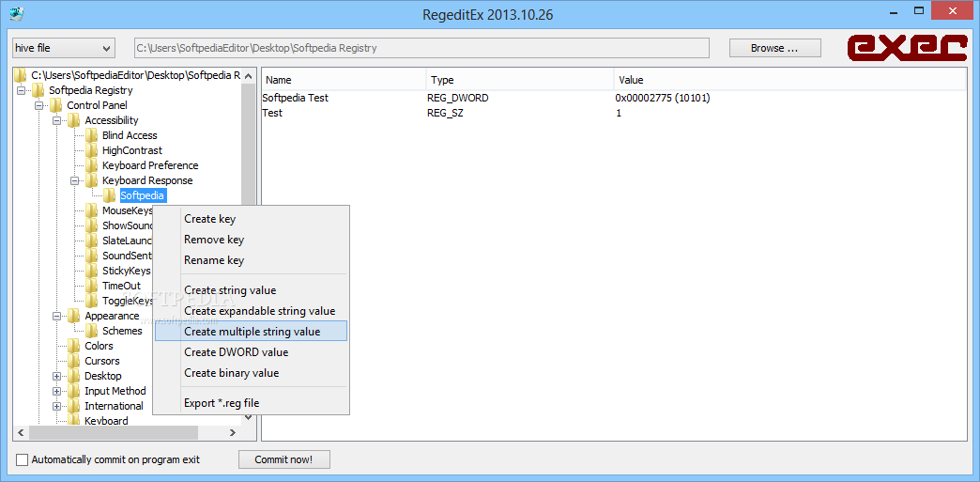Screen dimensions: 980x482
Task: Click the SoundSentry folder icon
Action: pyautogui.click(x=92, y=256)
